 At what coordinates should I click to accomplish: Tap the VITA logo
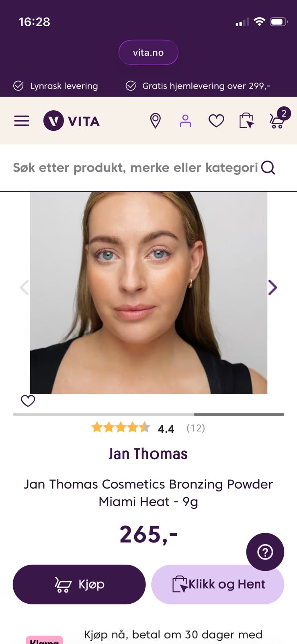point(72,121)
